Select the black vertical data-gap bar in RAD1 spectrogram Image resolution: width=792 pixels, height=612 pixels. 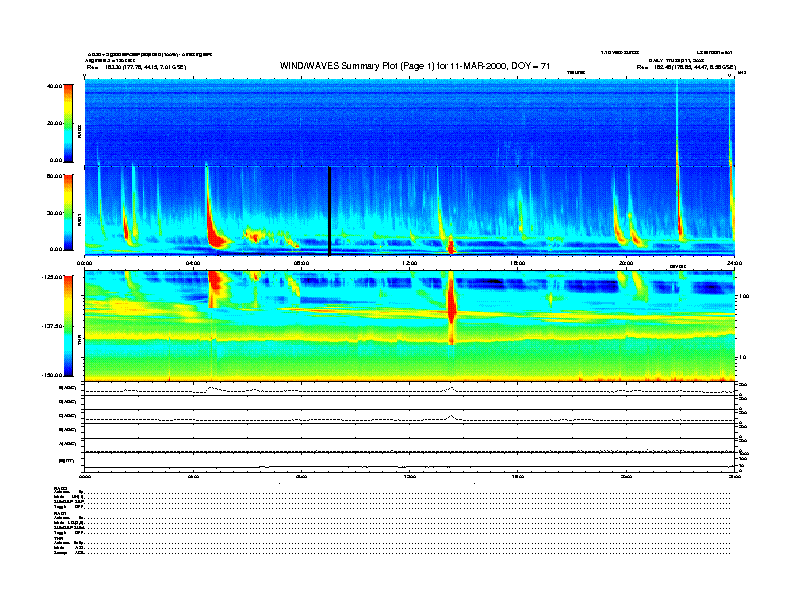point(329,211)
